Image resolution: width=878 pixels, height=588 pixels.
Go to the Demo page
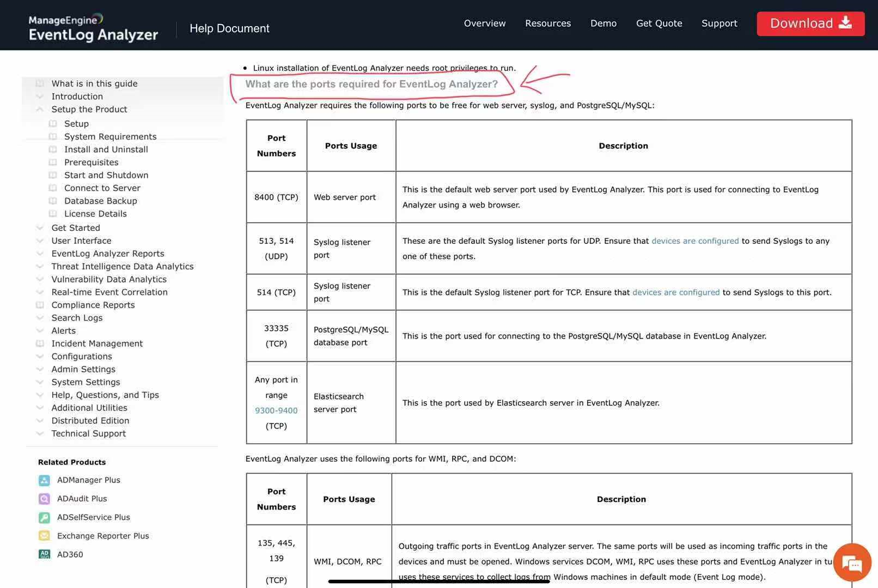point(603,23)
